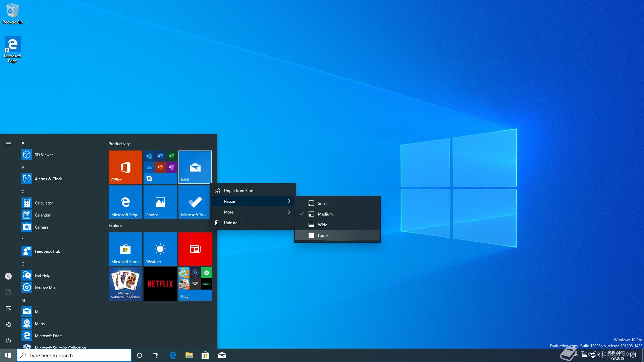Click the taskbar search box
644x362 pixels.
(74, 355)
